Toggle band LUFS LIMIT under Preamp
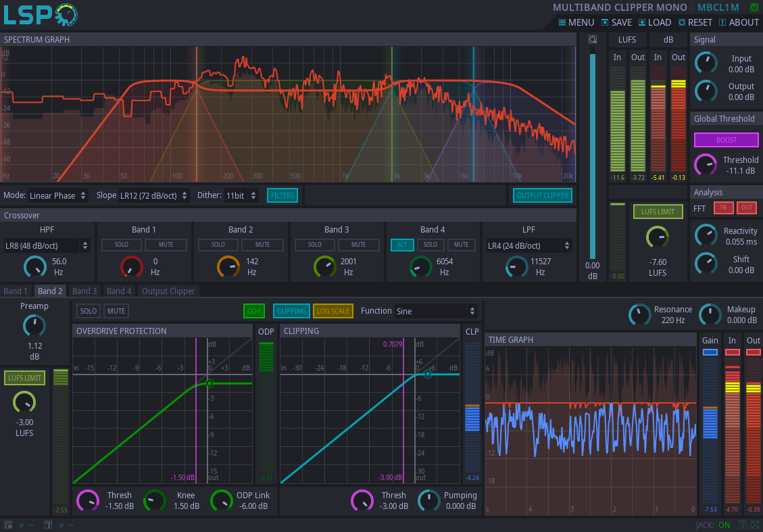 [x=24, y=378]
